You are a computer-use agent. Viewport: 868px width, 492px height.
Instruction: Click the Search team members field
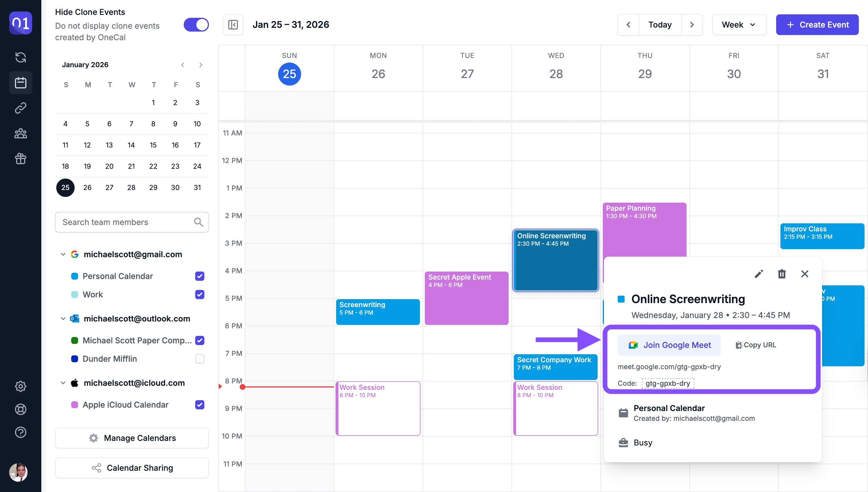tap(125, 222)
